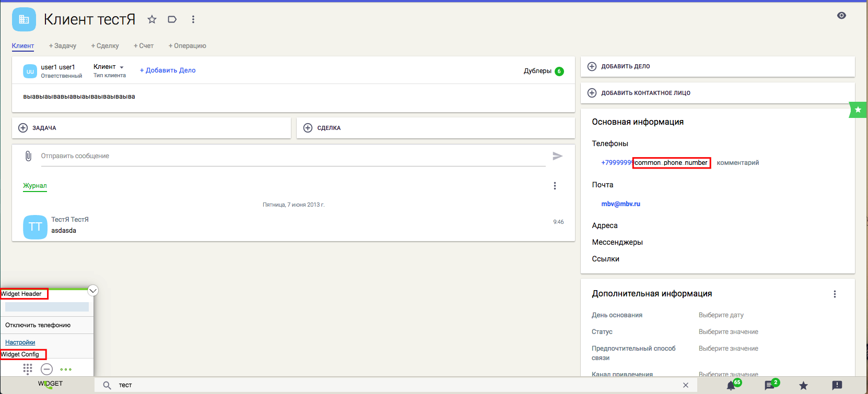This screenshot has width=868, height=394.
Task: Open three-dot menu next to client title
Action: tap(193, 19)
